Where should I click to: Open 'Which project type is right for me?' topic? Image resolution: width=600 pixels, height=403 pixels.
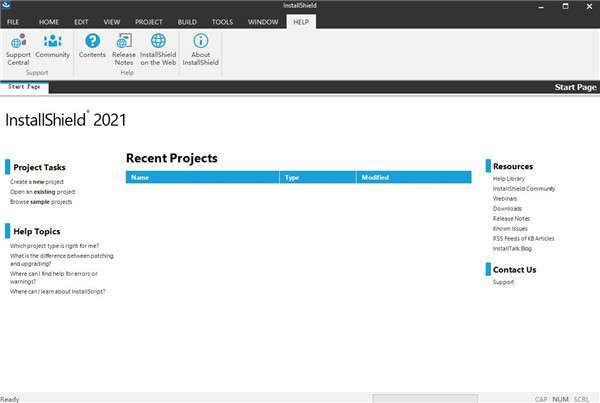[x=54, y=246]
